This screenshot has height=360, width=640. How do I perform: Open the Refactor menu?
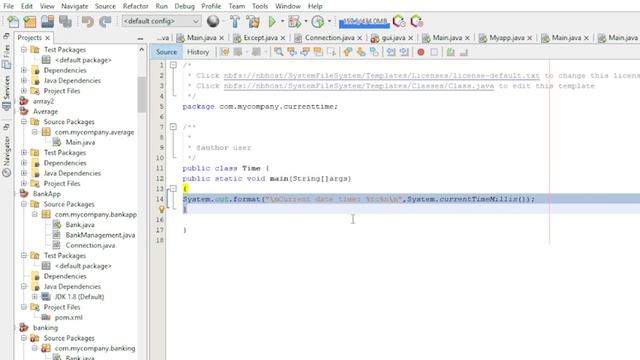(x=136, y=6)
